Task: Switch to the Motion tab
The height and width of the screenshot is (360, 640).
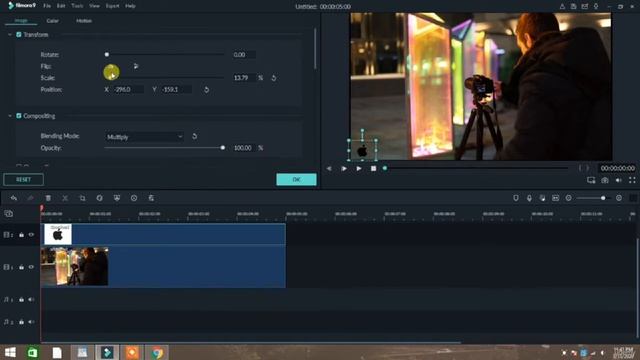Action: coord(84,21)
